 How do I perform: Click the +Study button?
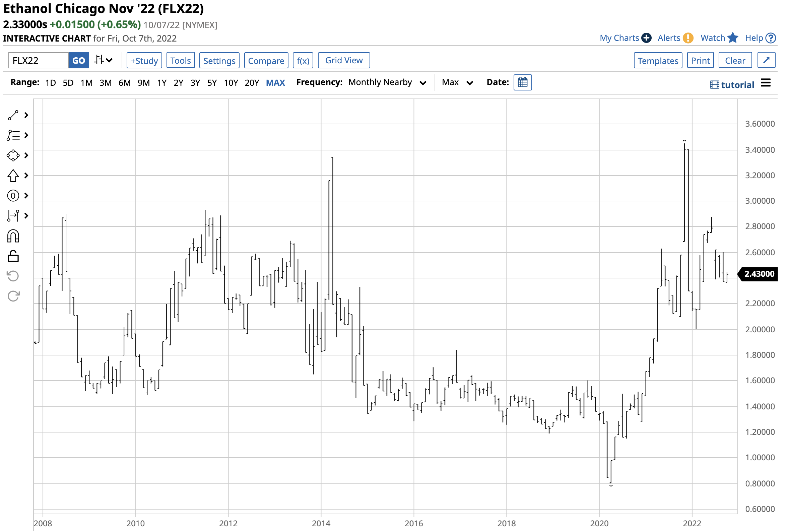[x=144, y=61]
